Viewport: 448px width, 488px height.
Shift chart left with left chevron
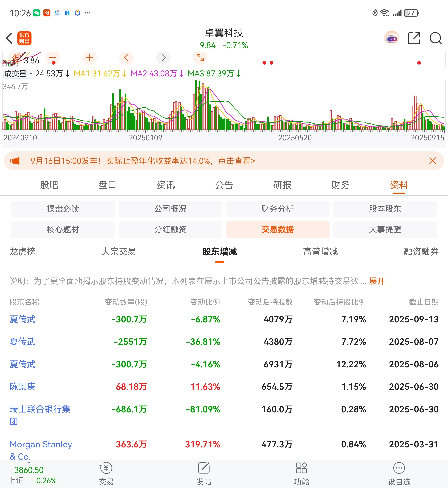[x=126, y=58]
